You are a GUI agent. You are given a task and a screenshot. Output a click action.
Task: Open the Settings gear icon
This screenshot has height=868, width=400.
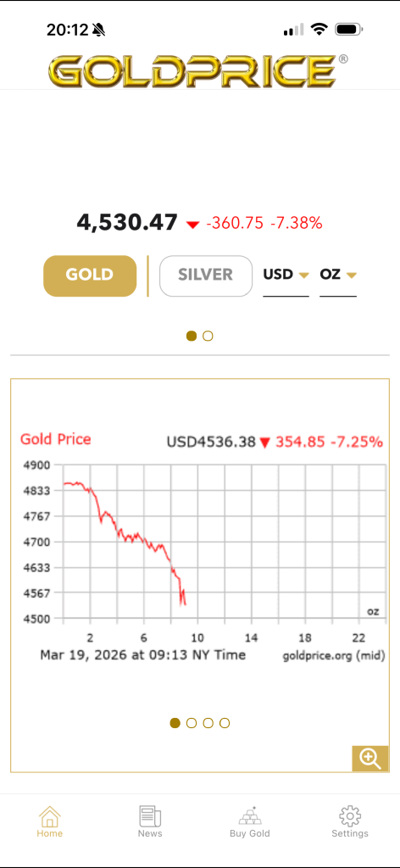[350, 816]
